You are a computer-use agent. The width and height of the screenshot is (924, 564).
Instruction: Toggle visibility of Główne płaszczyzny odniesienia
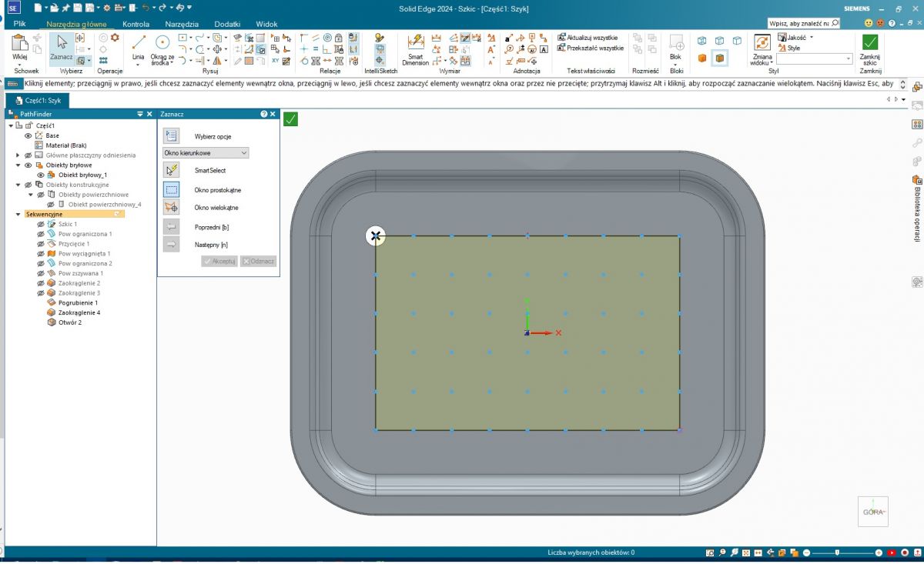pos(28,155)
